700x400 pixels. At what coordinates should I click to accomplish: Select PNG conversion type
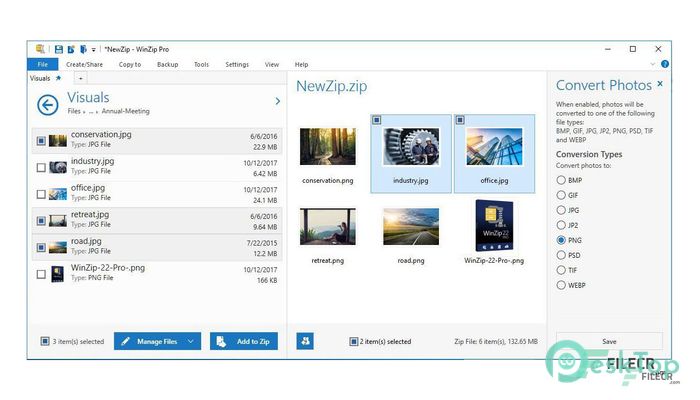click(561, 240)
